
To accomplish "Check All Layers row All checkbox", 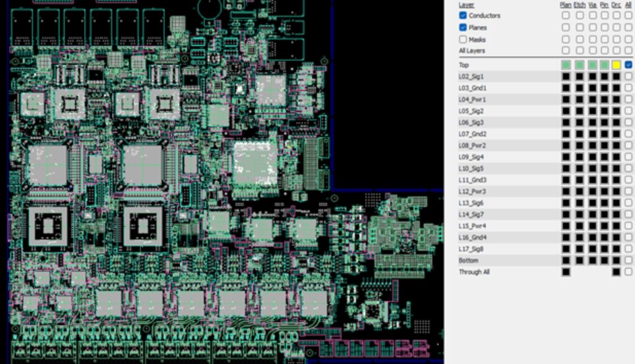I will click(629, 50).
